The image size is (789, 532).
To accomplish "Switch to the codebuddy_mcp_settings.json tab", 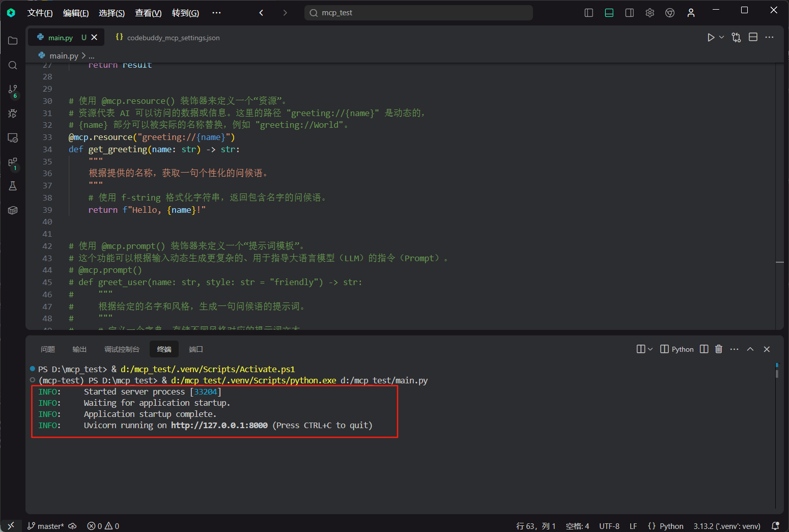I will click(x=167, y=37).
